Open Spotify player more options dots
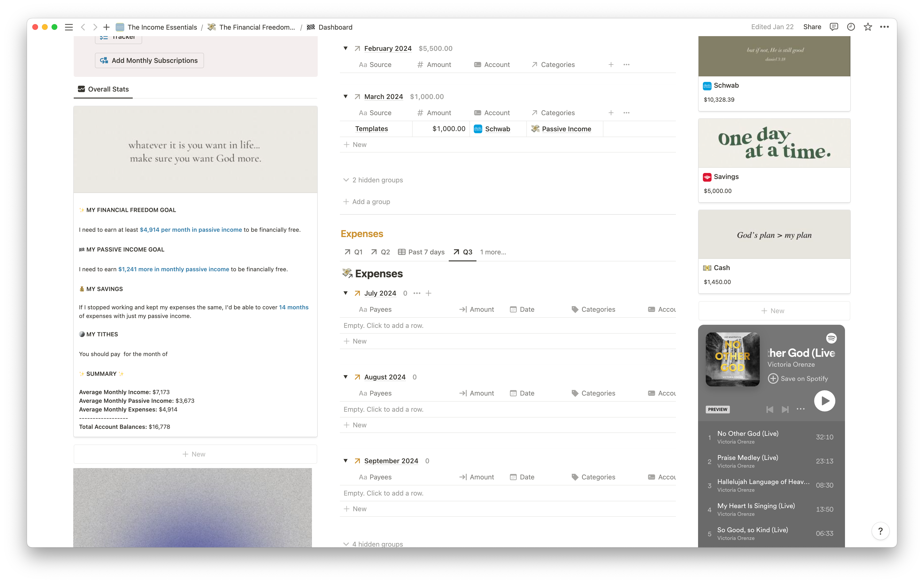 (x=800, y=409)
